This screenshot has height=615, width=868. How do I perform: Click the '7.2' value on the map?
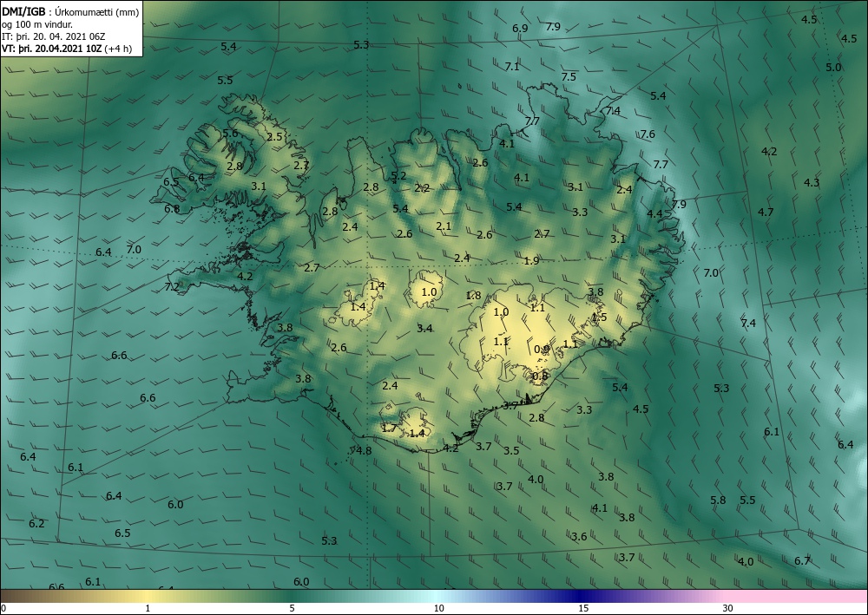coord(172,286)
